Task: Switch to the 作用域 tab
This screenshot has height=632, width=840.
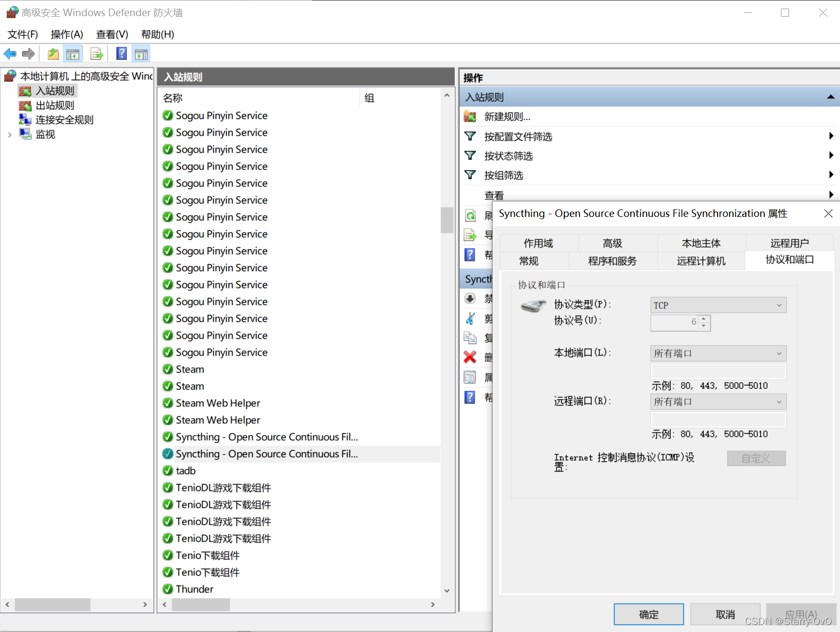Action: pyautogui.click(x=539, y=243)
